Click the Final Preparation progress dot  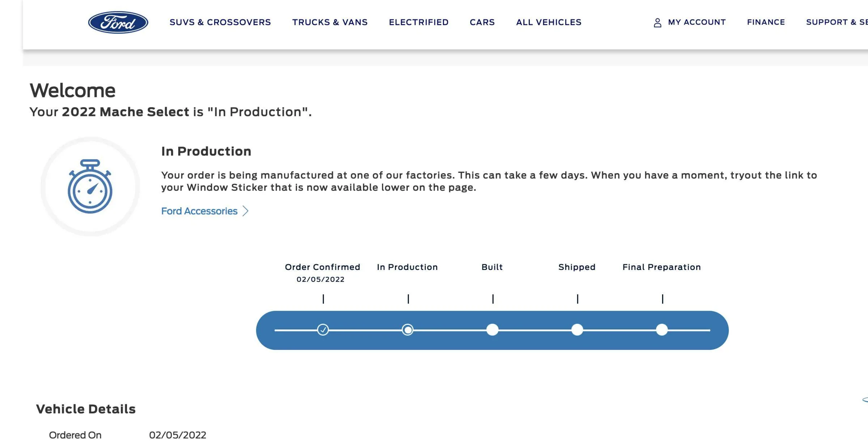pyautogui.click(x=662, y=330)
